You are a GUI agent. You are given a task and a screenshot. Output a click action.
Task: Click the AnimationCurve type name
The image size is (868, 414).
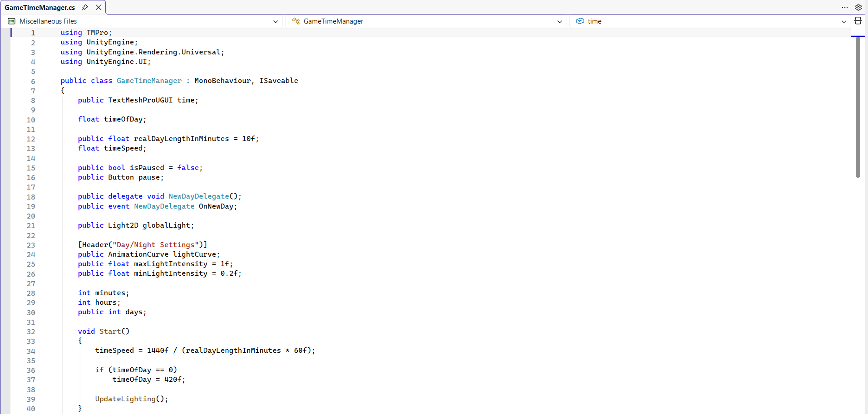click(138, 254)
